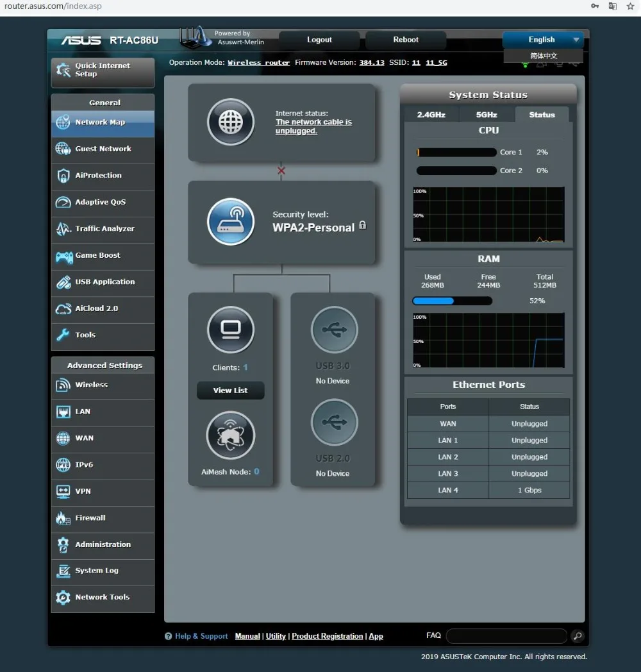Click the Traffic Analyzer icon

(63, 229)
